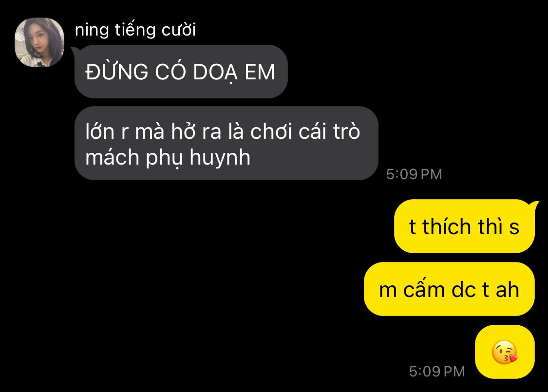Screen dimensions: 548x392
Task: Select the ĐỪNG CÓ DOẠ EM message bubble
Action: pyautogui.click(x=181, y=72)
